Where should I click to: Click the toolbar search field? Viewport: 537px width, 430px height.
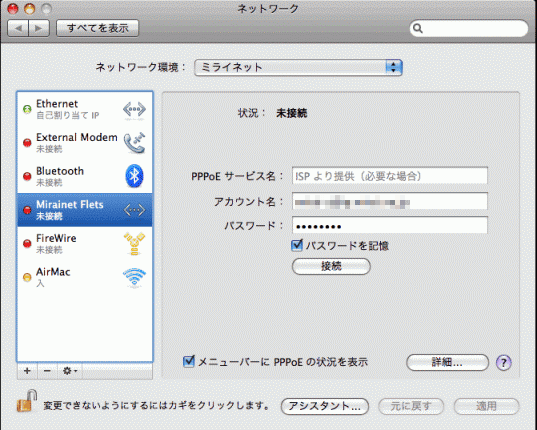469,28
